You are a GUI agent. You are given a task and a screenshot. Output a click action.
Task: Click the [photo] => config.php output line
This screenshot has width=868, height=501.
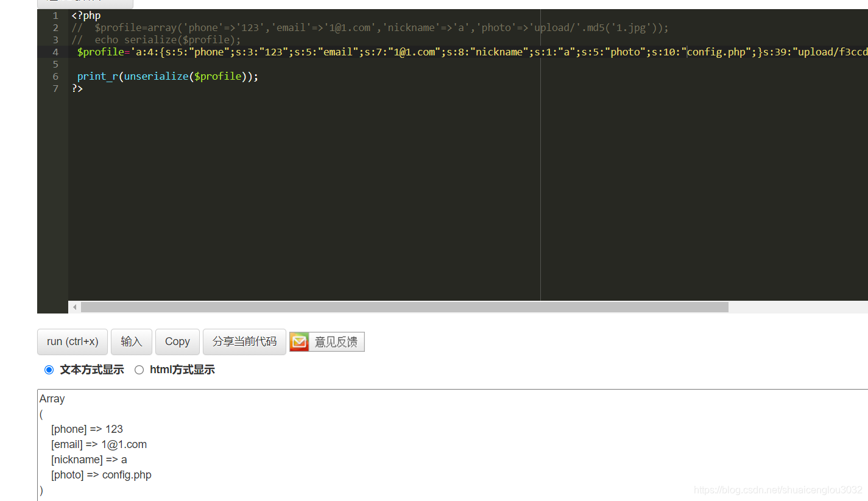click(101, 475)
